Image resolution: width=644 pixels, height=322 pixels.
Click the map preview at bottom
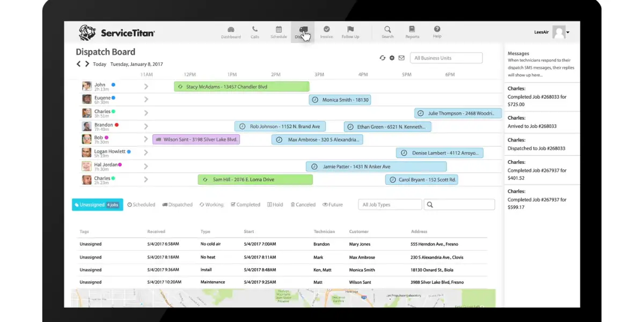(283, 298)
